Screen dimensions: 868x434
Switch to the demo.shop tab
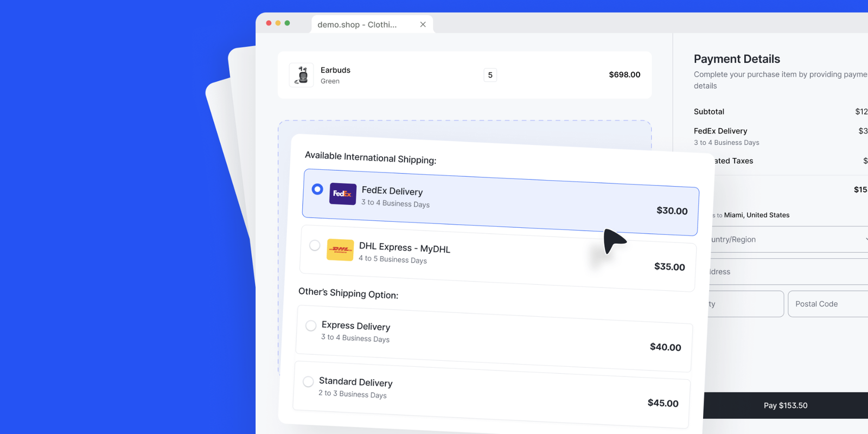[357, 24]
